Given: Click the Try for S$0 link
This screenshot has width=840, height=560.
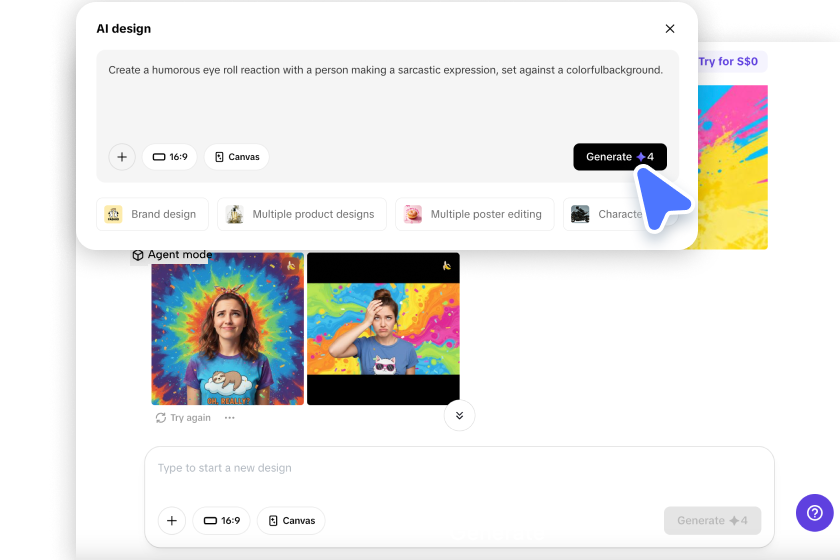Looking at the screenshot, I should coord(728,62).
